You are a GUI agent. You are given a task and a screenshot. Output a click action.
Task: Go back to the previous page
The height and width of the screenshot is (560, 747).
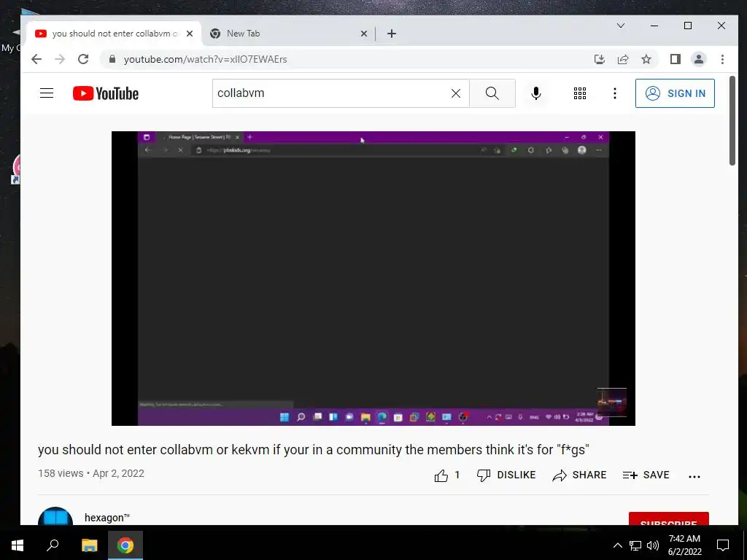tap(36, 59)
